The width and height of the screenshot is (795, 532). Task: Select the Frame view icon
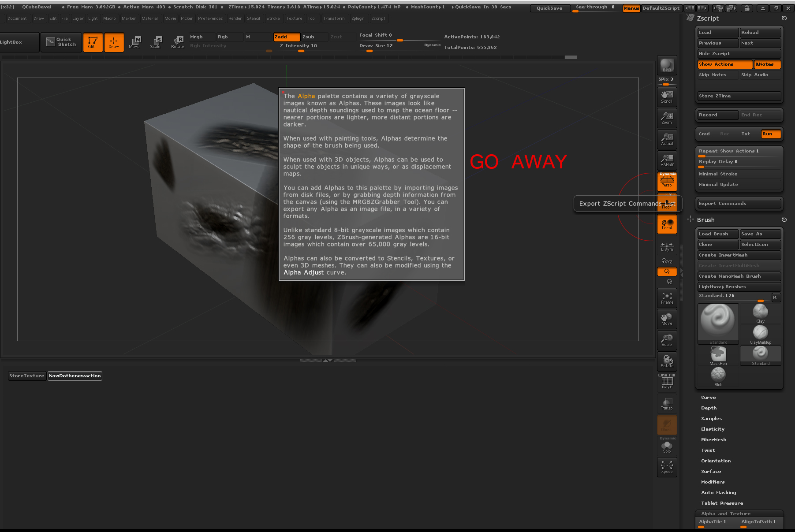[667, 298]
